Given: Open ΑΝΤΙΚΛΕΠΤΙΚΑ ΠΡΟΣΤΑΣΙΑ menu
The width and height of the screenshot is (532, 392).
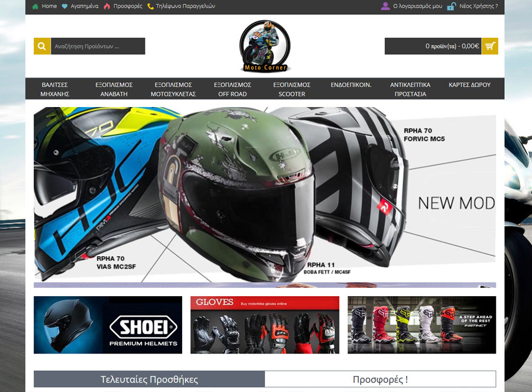Looking at the screenshot, I should click(x=410, y=89).
